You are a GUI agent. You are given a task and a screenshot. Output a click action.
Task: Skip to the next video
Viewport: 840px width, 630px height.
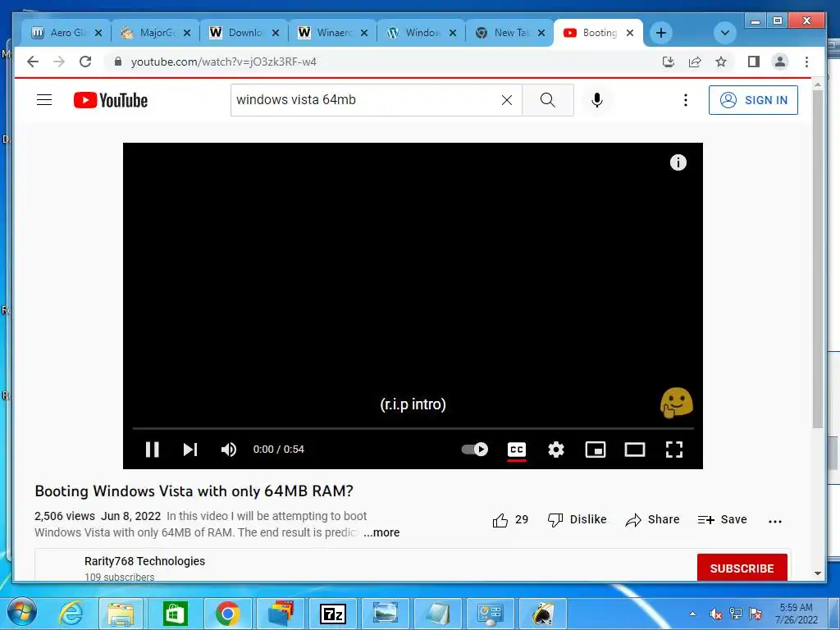coord(190,449)
